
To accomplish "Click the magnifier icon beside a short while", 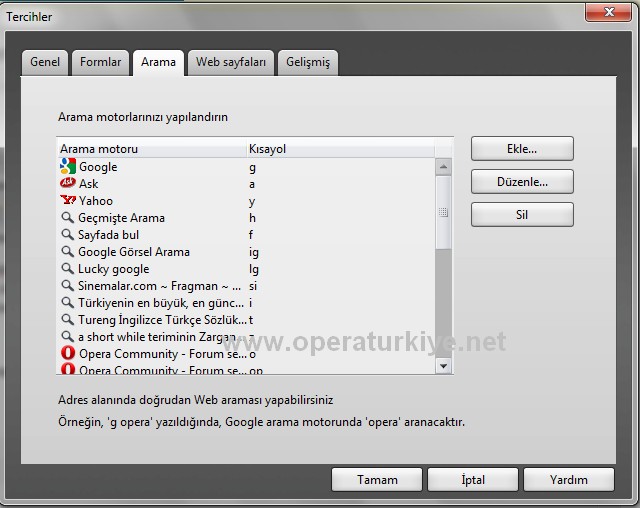I will tap(67, 337).
